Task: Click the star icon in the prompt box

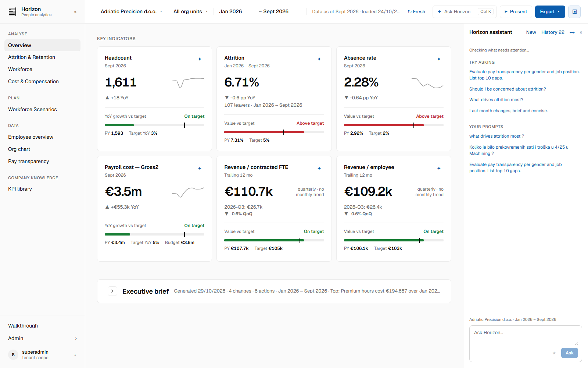Action: click(554, 353)
